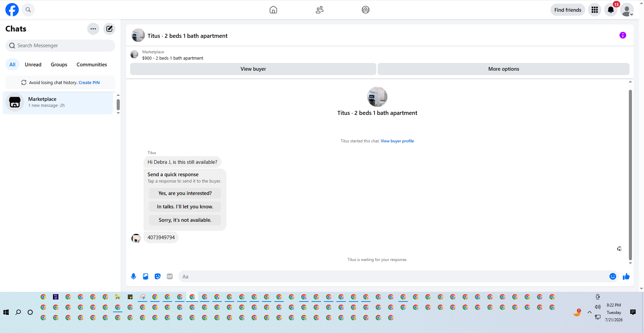Open Cortana circle on the taskbar
Screen dimensions: 644x333
pos(30,312)
